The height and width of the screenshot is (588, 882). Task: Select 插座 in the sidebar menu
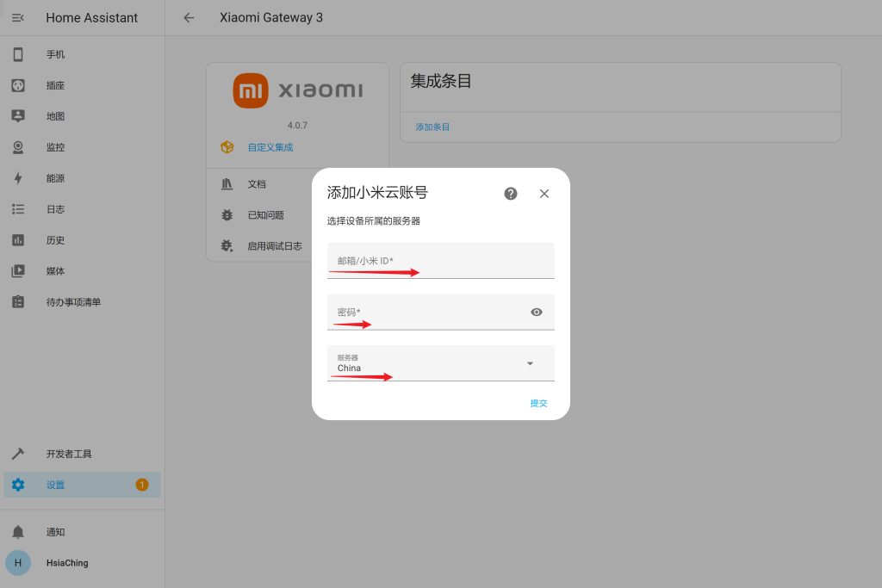click(x=56, y=85)
